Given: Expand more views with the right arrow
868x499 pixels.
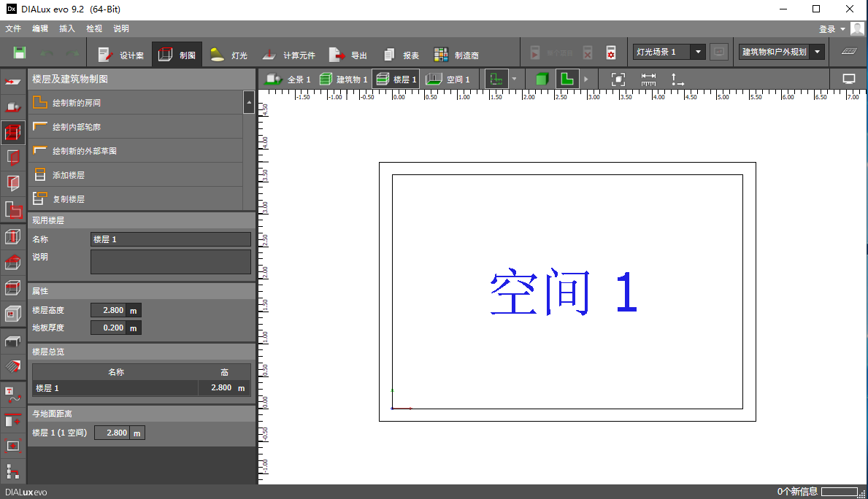Looking at the screenshot, I should click(x=585, y=79).
